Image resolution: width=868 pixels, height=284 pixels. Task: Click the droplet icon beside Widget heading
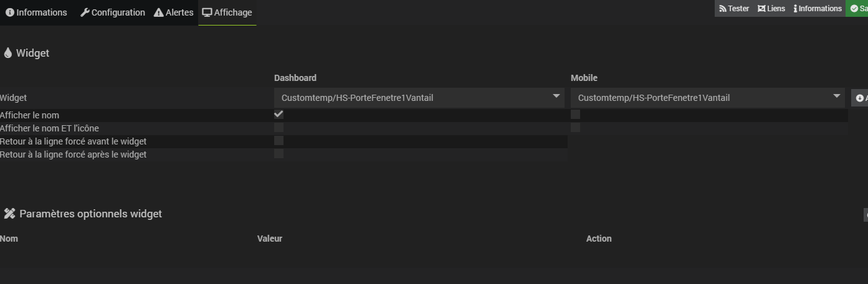(x=8, y=54)
